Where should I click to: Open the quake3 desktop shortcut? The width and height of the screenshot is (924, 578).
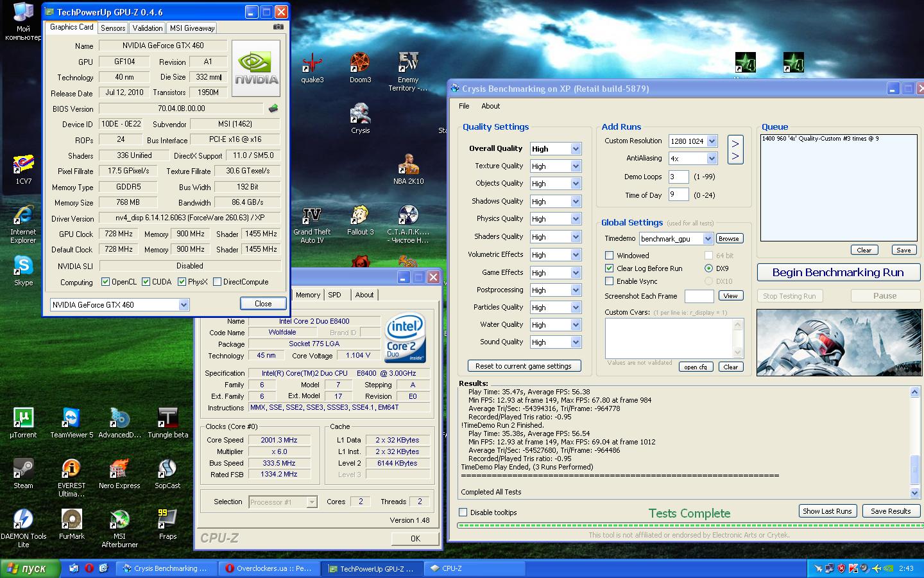click(x=312, y=67)
